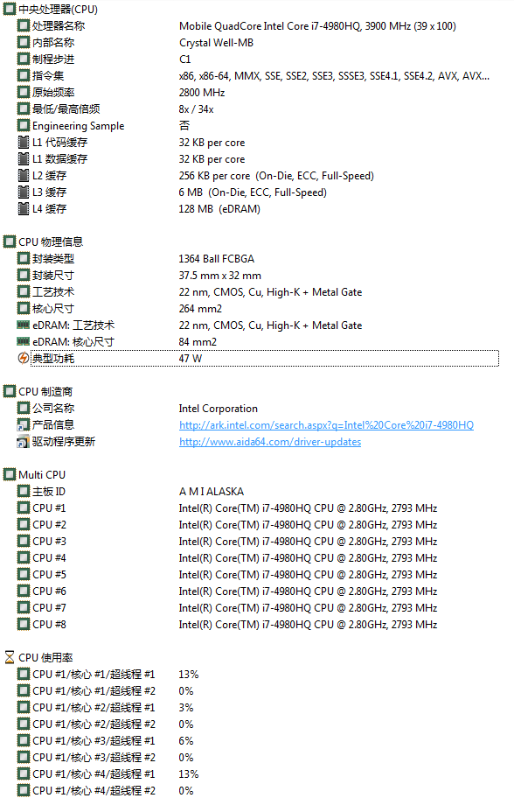
Task: Open the aida64.com driver-updates link
Action: click(x=270, y=442)
